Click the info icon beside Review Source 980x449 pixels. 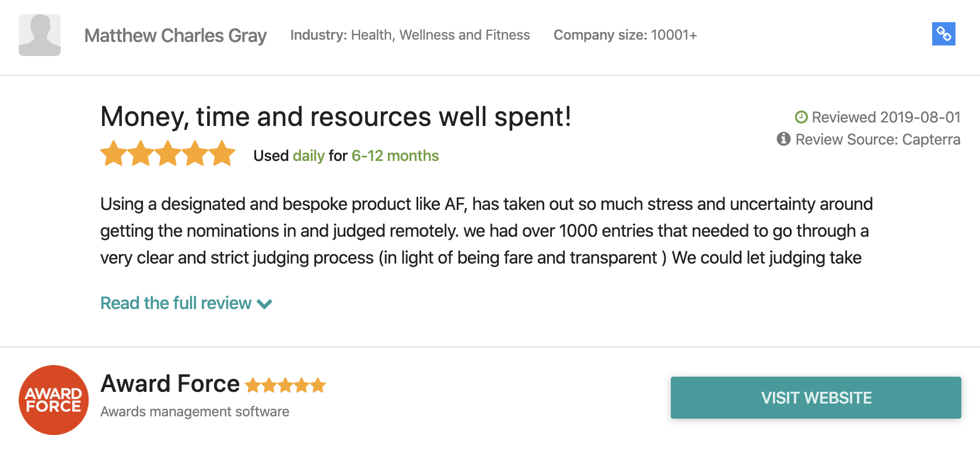click(x=783, y=139)
